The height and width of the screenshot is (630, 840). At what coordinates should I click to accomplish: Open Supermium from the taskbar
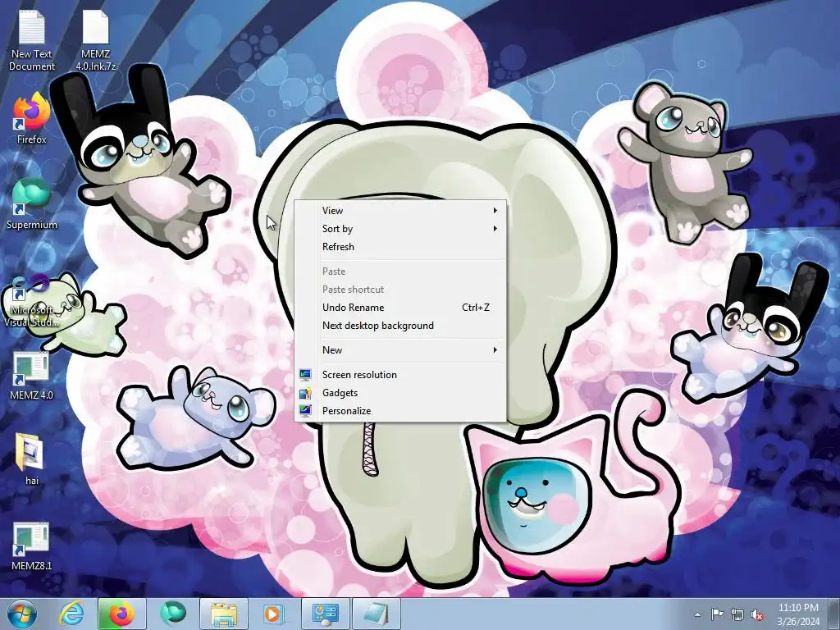172,614
